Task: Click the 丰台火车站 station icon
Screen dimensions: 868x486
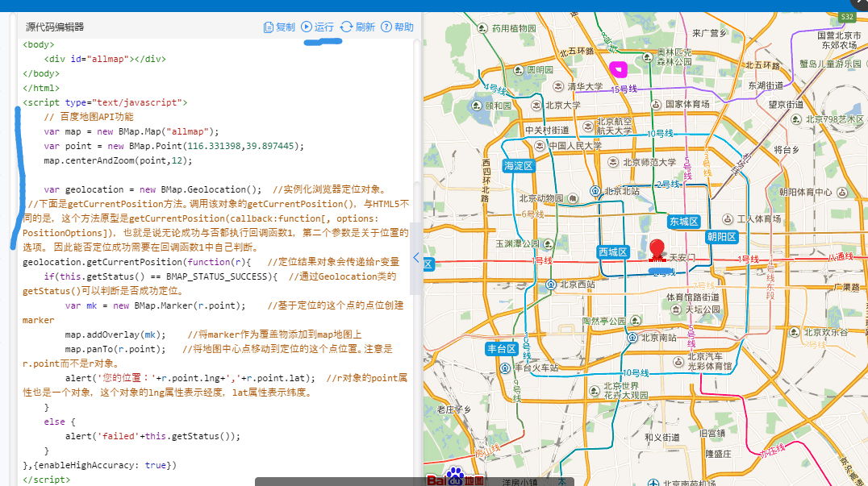Action: [x=505, y=368]
